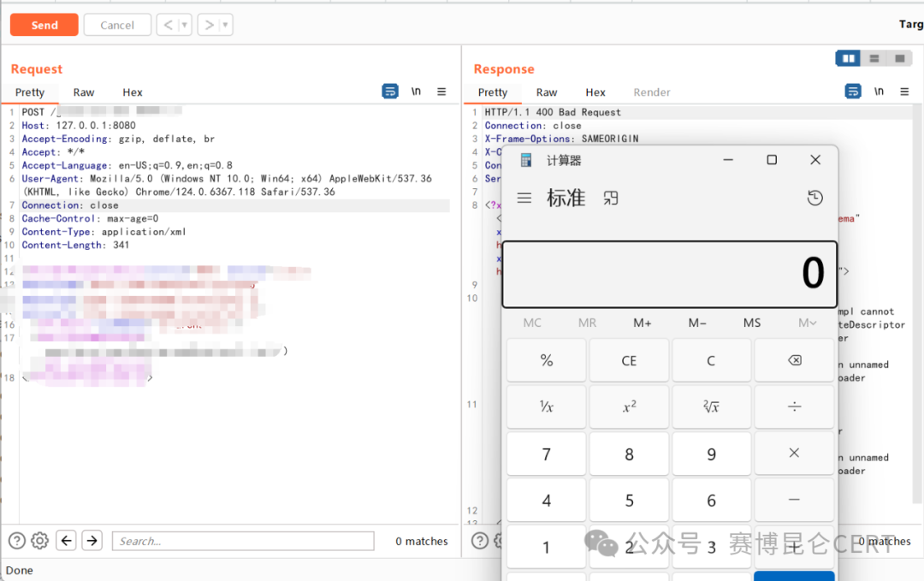Go to next request with forward arrow

pos(209,25)
